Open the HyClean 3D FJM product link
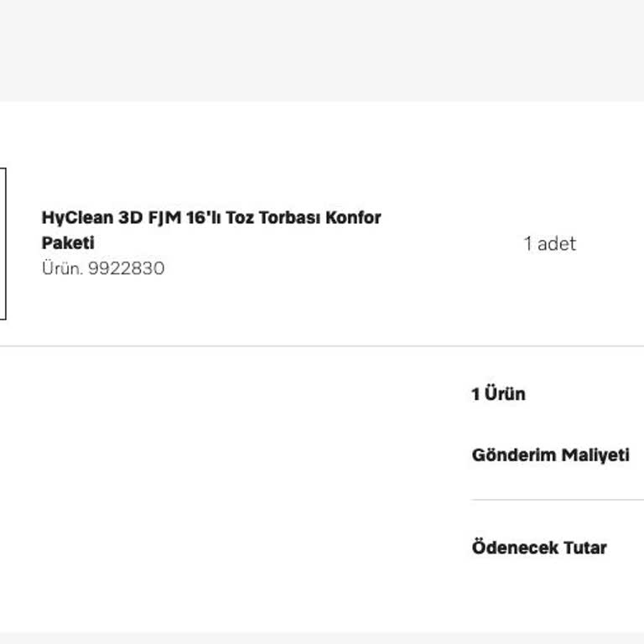 pos(210,218)
